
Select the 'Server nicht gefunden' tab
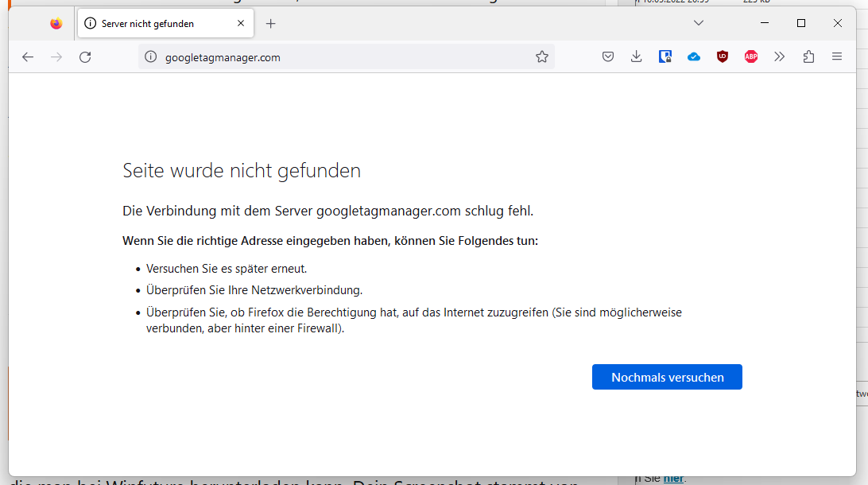165,23
